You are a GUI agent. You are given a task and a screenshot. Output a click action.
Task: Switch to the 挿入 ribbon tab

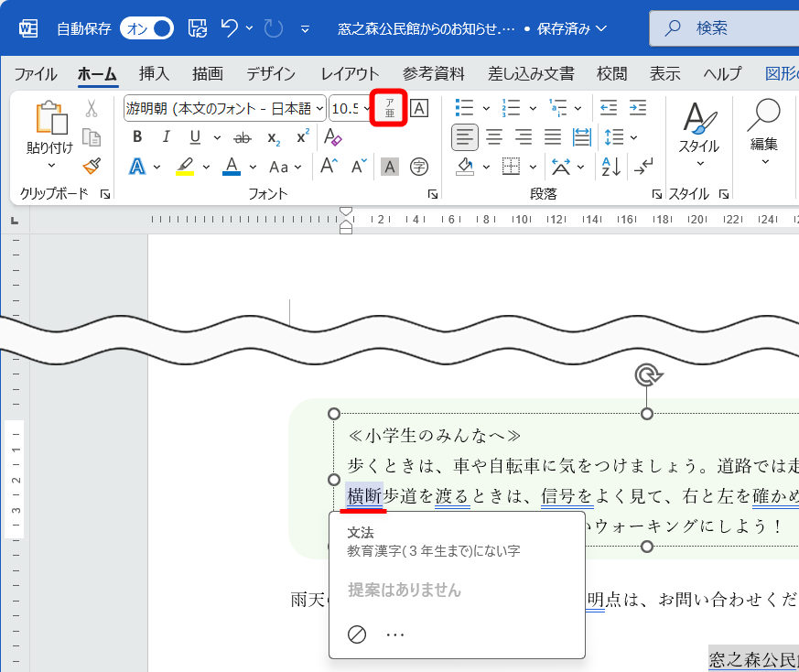tap(154, 74)
